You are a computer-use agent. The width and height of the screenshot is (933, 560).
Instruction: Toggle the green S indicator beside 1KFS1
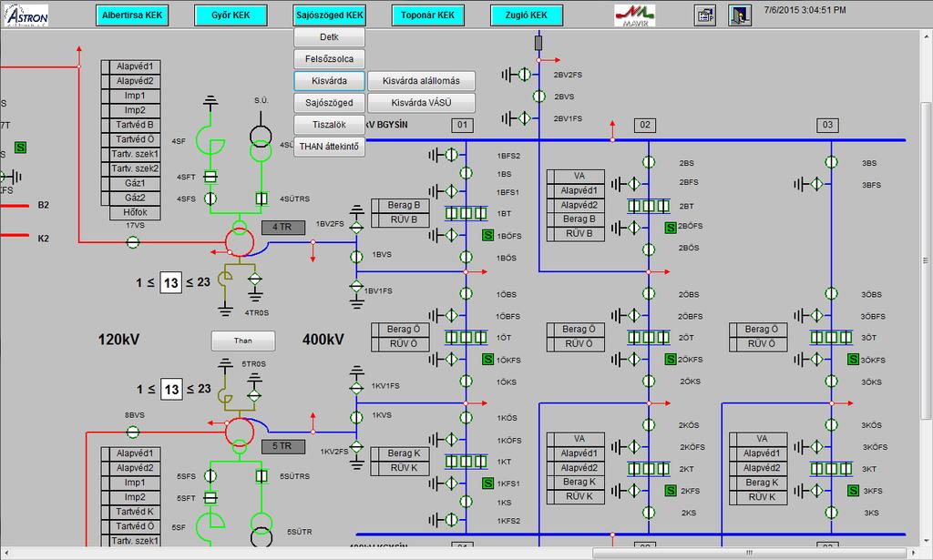click(488, 484)
